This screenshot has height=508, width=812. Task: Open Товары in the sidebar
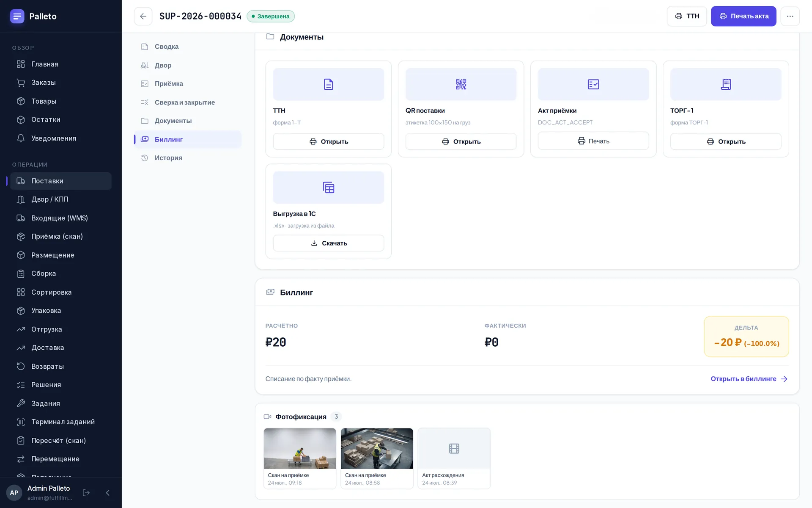[x=61, y=101]
